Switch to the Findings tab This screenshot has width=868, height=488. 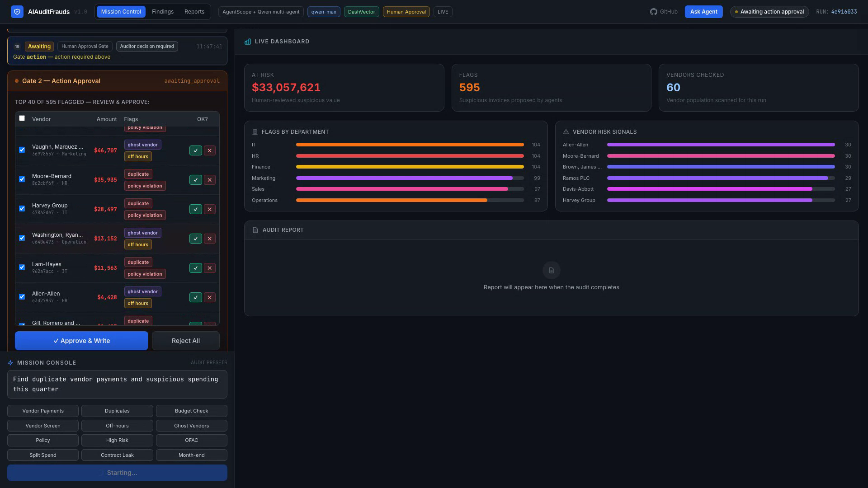coord(163,12)
